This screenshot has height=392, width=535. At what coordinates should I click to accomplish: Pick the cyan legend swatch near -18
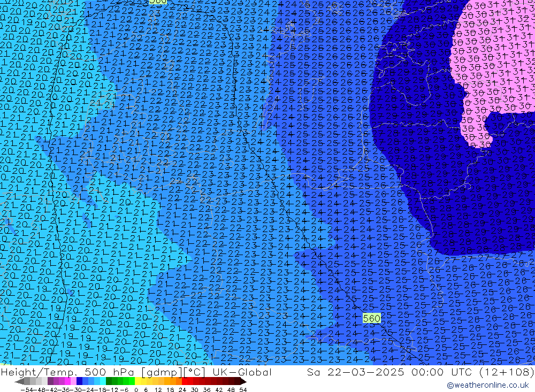[x=103, y=381]
